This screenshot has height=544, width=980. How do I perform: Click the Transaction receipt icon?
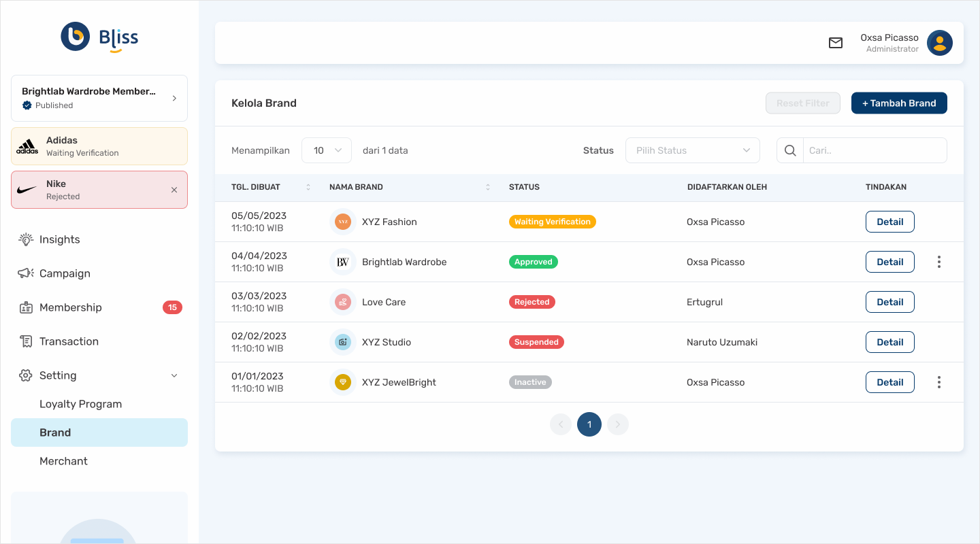pyautogui.click(x=26, y=341)
